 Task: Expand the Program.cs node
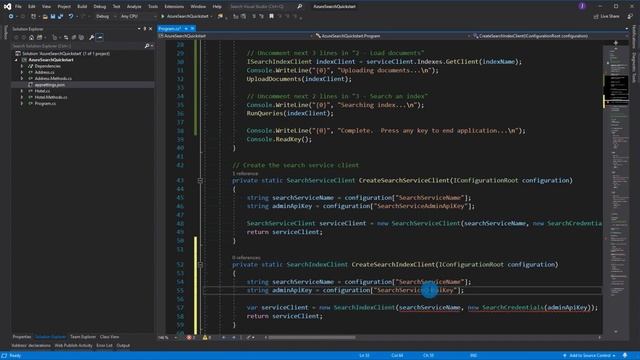(x=22, y=104)
